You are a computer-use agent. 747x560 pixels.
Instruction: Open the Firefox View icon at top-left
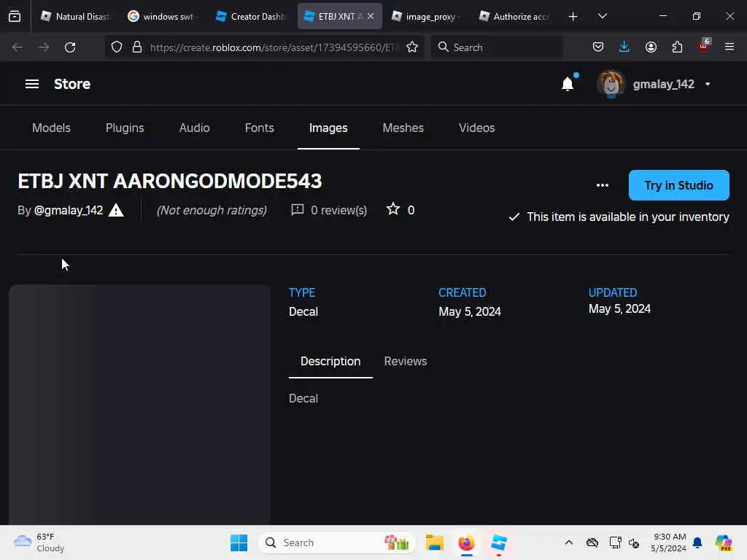tap(15, 17)
